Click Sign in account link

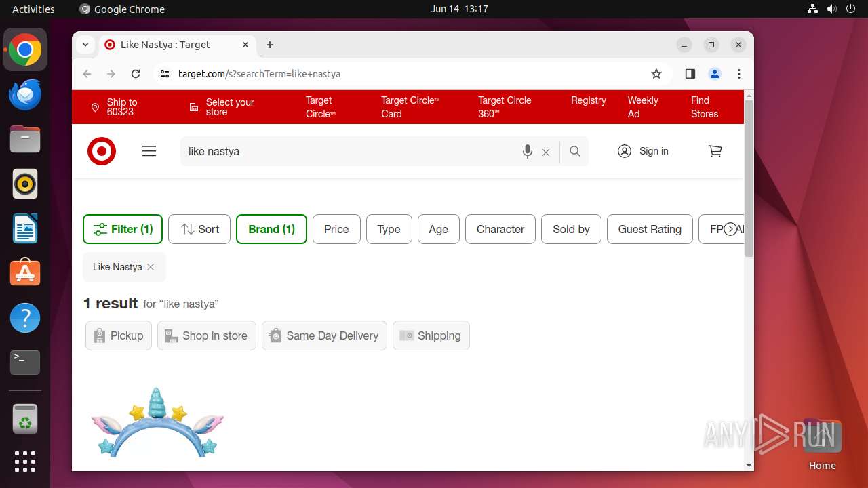(x=643, y=151)
